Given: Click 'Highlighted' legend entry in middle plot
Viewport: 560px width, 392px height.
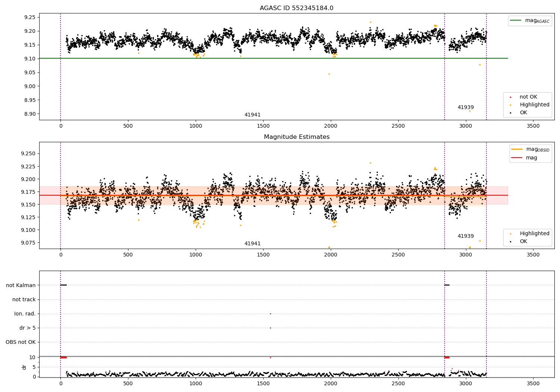Looking at the screenshot, I should pos(534,234).
